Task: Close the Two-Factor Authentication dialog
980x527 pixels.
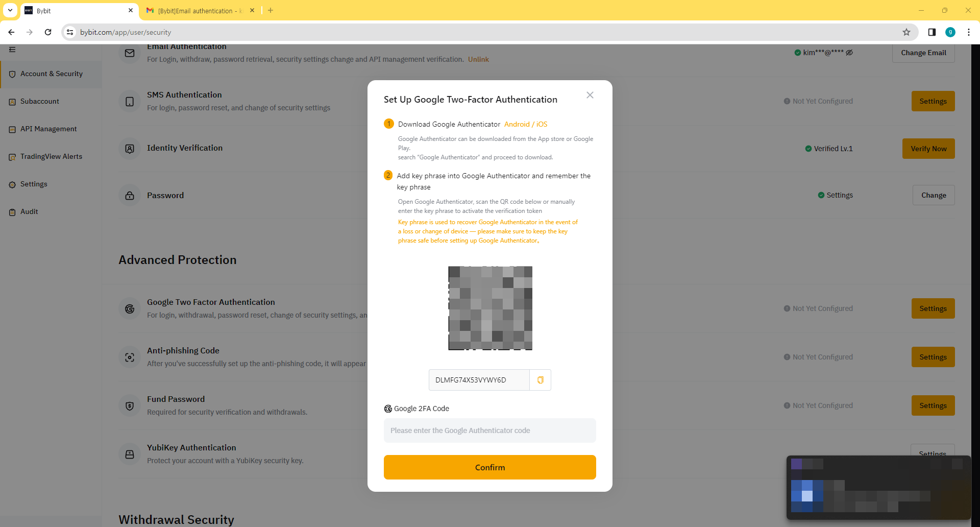Action: (590, 95)
